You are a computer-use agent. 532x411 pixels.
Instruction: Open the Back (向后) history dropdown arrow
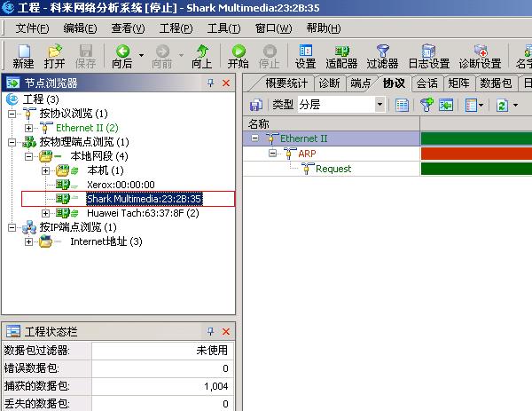(141, 55)
